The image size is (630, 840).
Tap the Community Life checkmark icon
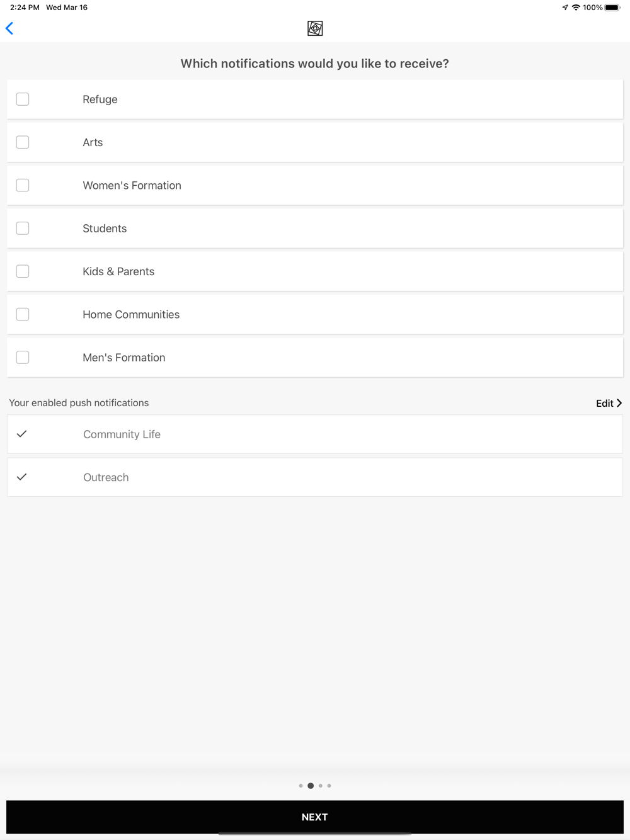(x=22, y=434)
